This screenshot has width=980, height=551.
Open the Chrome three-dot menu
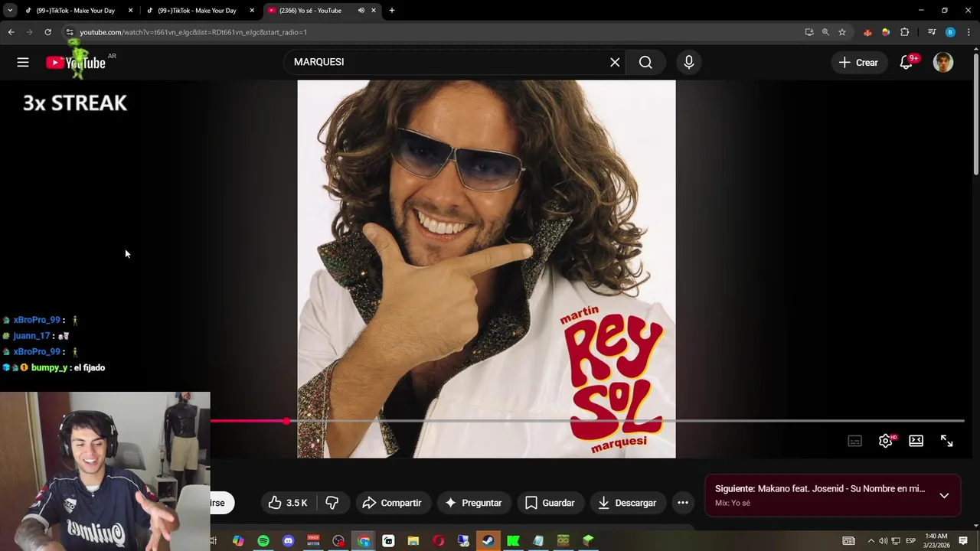(x=969, y=32)
